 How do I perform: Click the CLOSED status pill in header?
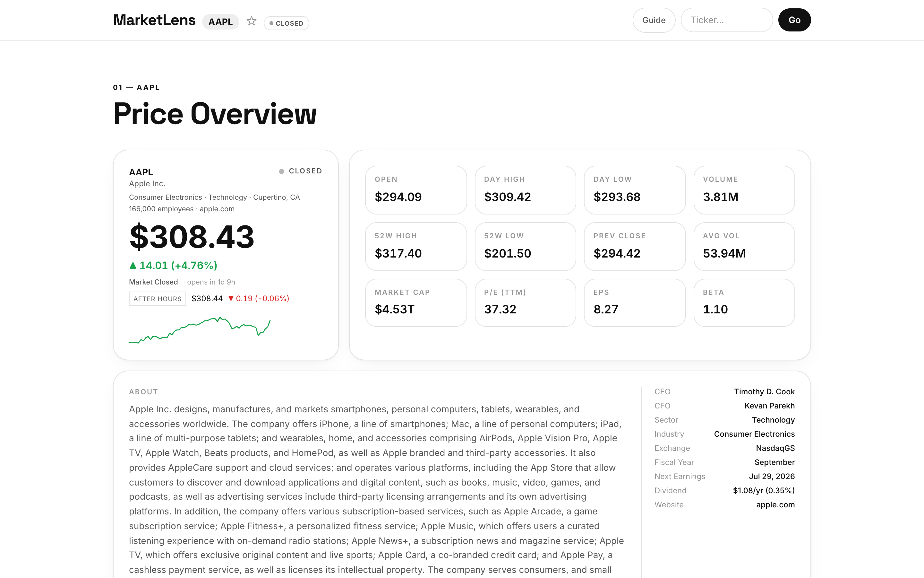(x=287, y=23)
